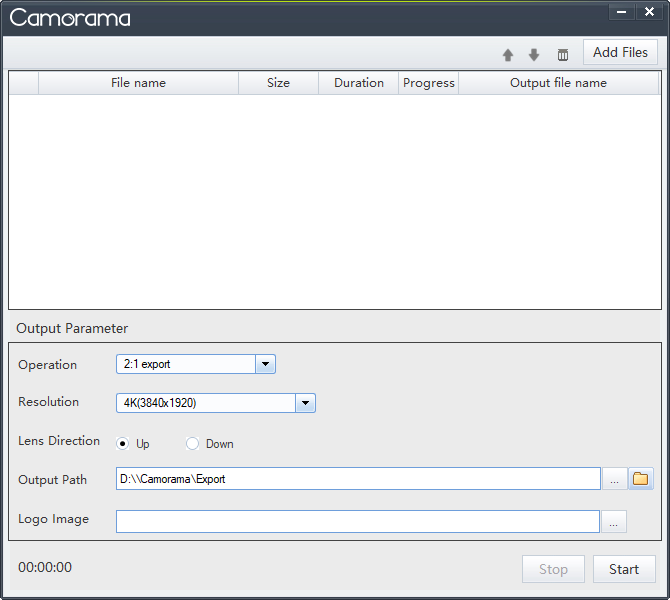Click the Duration column header
This screenshot has width=670, height=600.
point(358,83)
